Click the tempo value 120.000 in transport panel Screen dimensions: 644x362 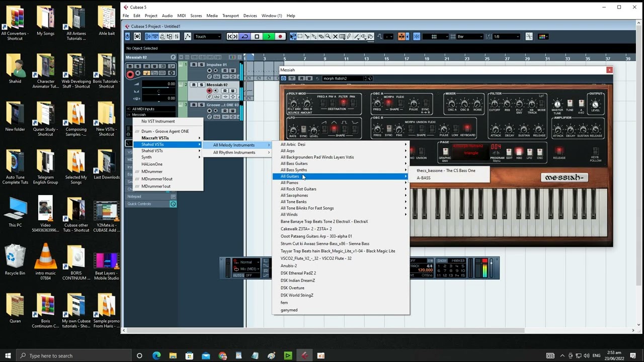click(x=425, y=270)
